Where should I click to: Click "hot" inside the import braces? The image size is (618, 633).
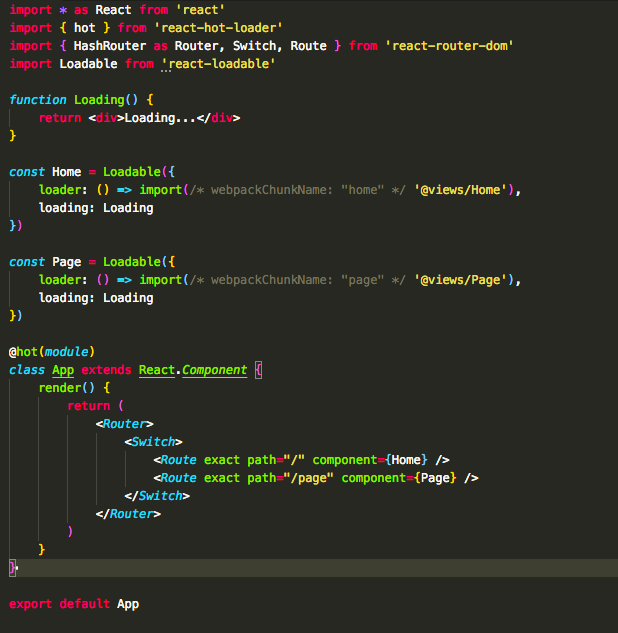point(84,28)
